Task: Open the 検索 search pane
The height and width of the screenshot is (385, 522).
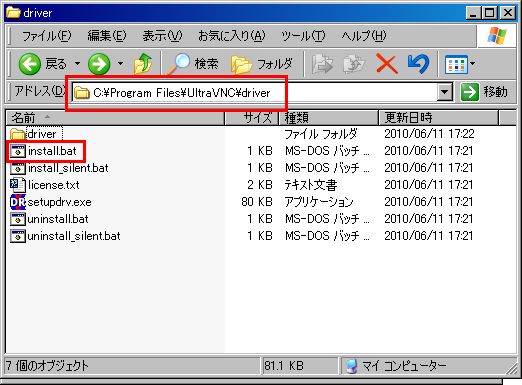Action: click(x=192, y=63)
